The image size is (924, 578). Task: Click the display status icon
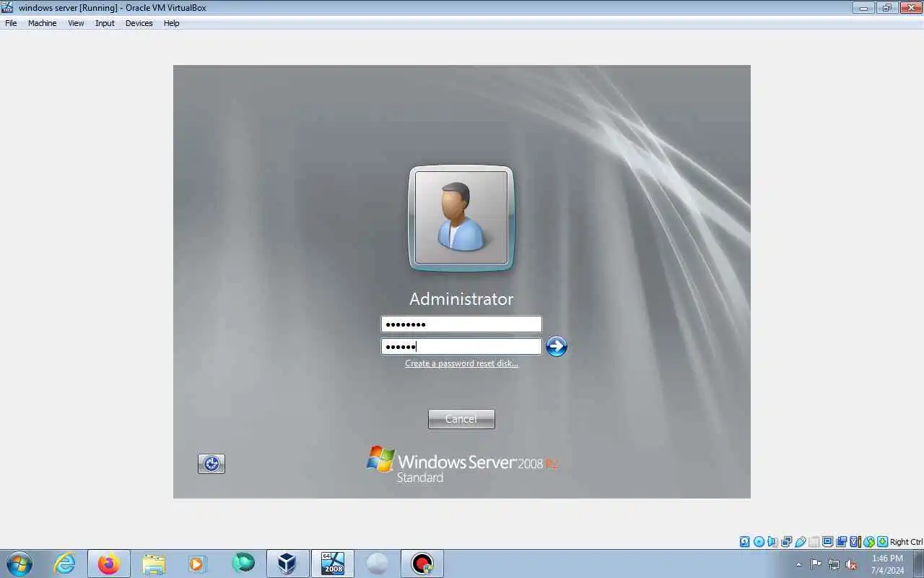point(827,542)
